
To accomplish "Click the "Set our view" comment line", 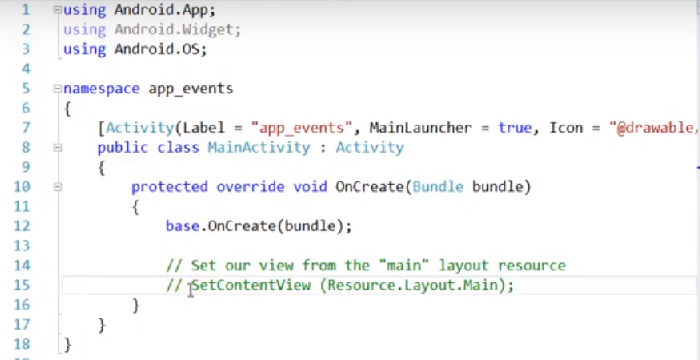I will (366, 265).
